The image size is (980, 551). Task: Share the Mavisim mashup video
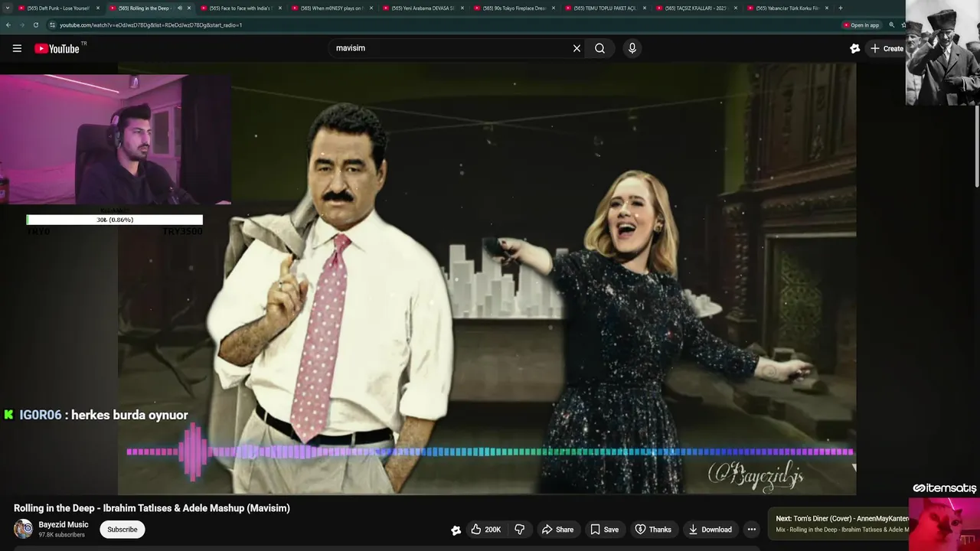click(557, 530)
